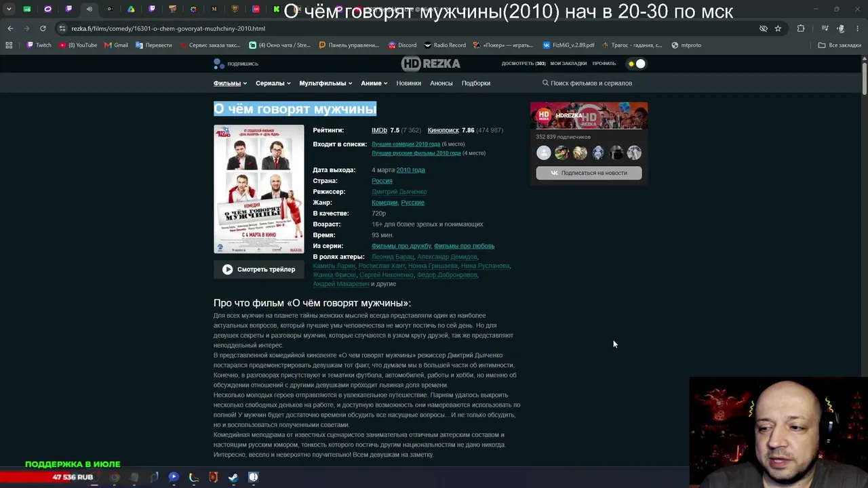Image resolution: width=868 pixels, height=488 pixels.
Task: Bookmark this page with the star icon
Action: coord(778,28)
